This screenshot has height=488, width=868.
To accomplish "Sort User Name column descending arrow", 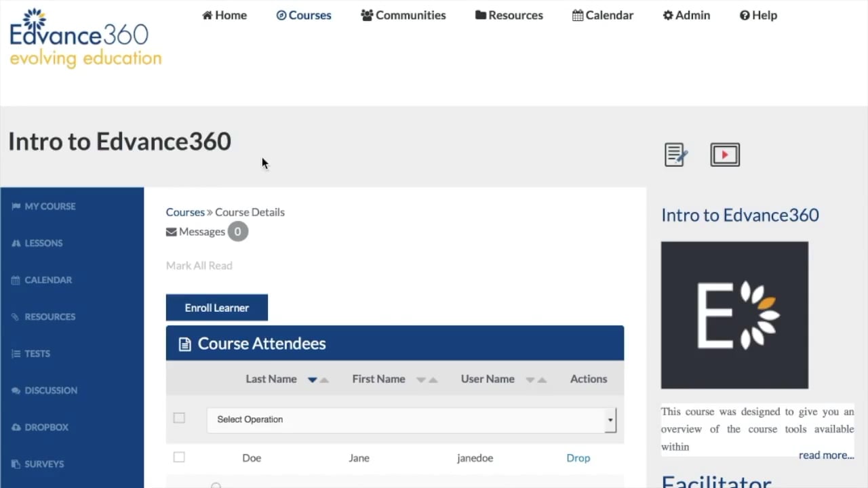I will pyautogui.click(x=530, y=380).
